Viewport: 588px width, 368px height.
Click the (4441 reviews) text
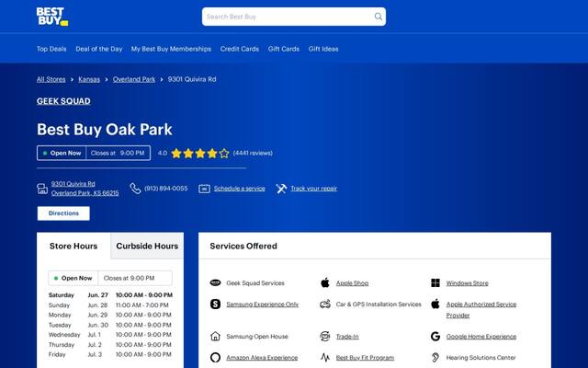pyautogui.click(x=253, y=154)
